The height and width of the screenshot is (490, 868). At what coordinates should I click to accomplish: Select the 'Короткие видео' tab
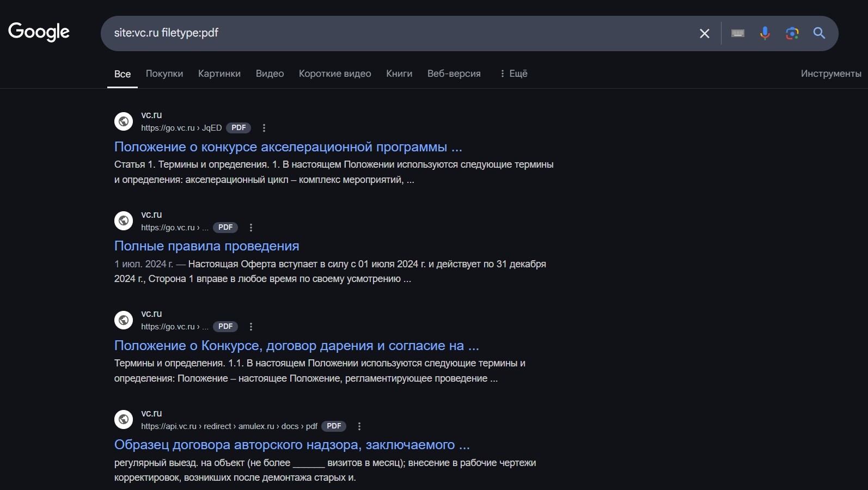(334, 73)
